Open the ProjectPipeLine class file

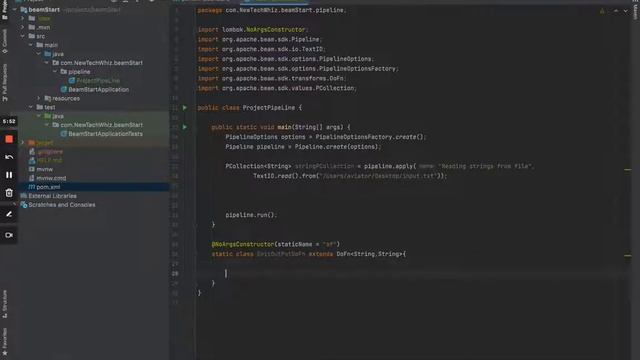[98, 80]
